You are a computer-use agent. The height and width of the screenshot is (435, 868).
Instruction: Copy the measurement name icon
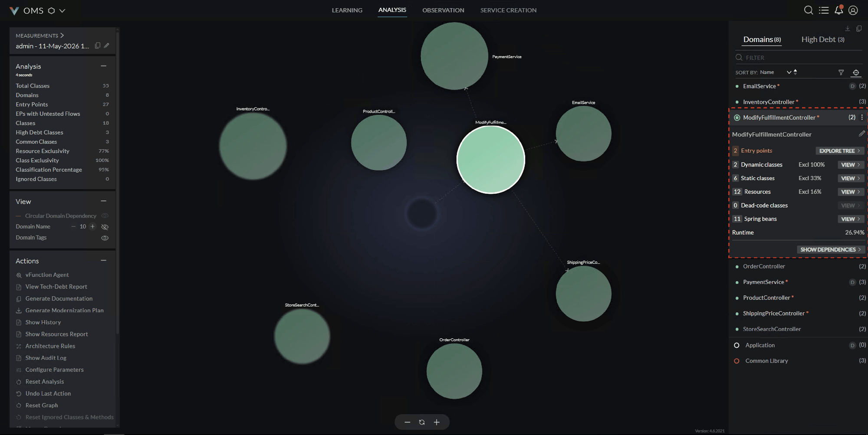98,46
